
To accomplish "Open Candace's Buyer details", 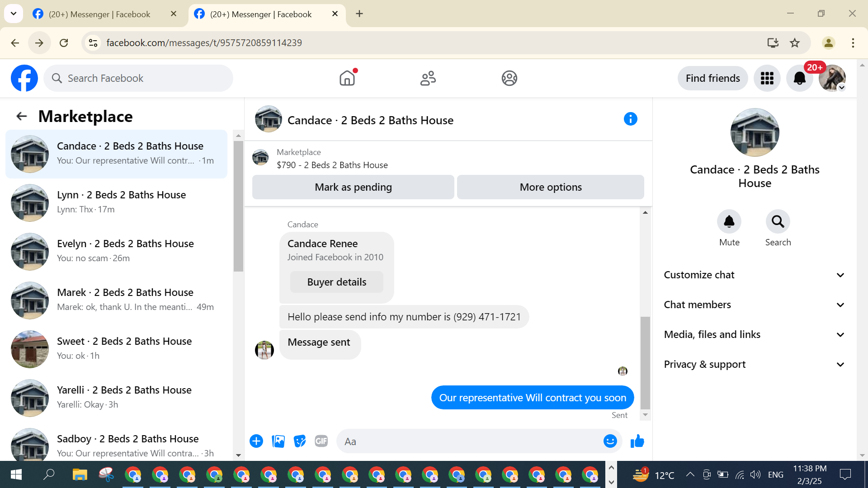I will [337, 282].
